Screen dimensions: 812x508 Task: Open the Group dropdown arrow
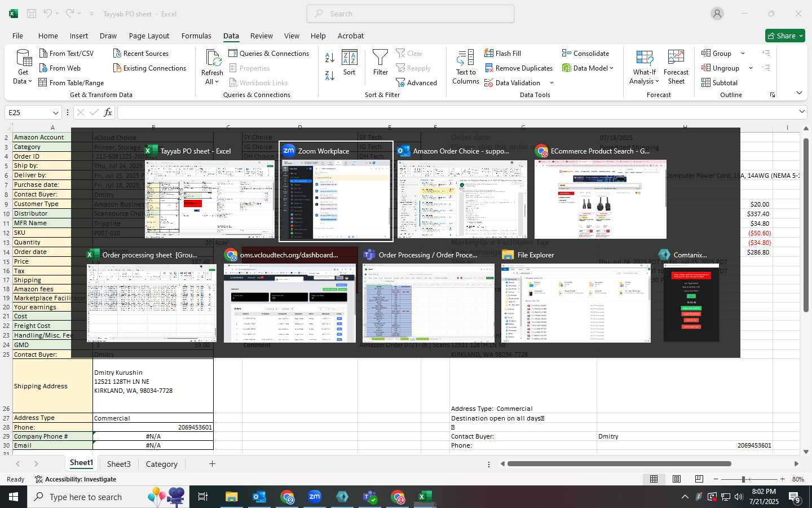click(743, 54)
